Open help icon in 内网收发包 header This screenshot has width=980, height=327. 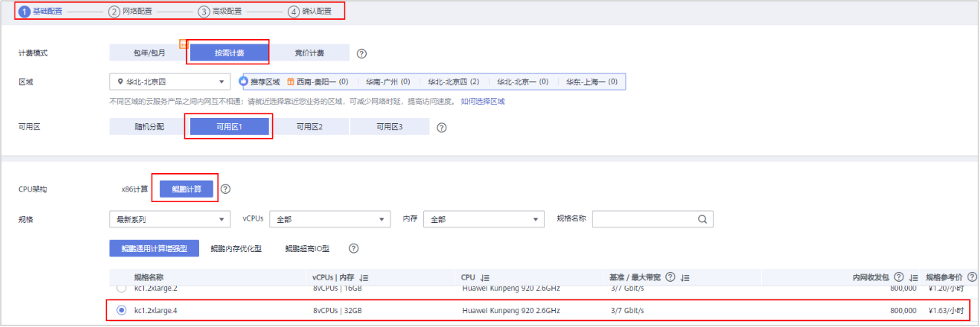point(899,276)
